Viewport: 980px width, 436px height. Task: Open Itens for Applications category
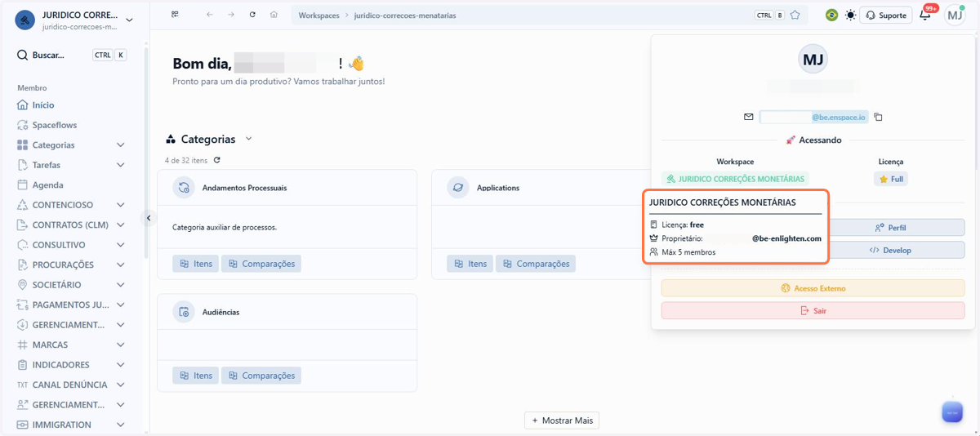pos(469,264)
